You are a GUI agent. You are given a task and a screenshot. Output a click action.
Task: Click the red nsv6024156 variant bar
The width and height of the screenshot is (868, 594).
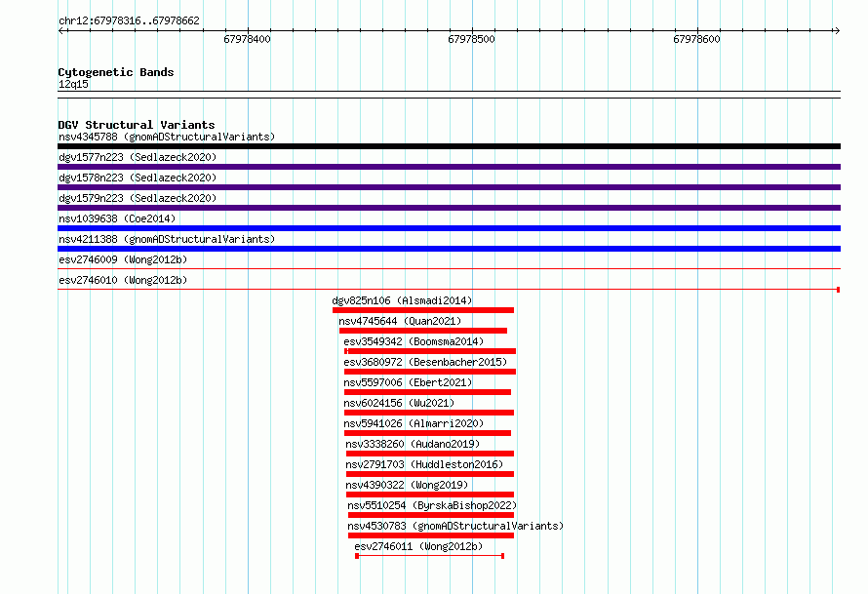429,413
